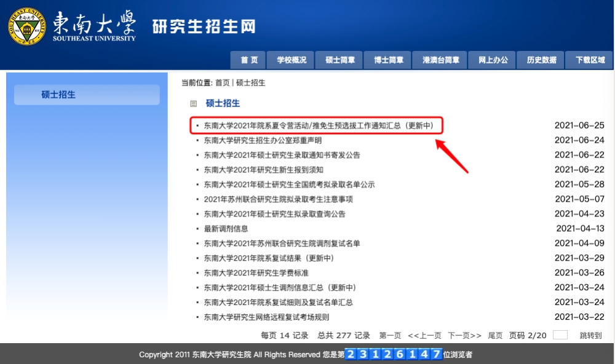
Task: Open the 最新调剂信息 notice
Action: [x=226, y=229]
